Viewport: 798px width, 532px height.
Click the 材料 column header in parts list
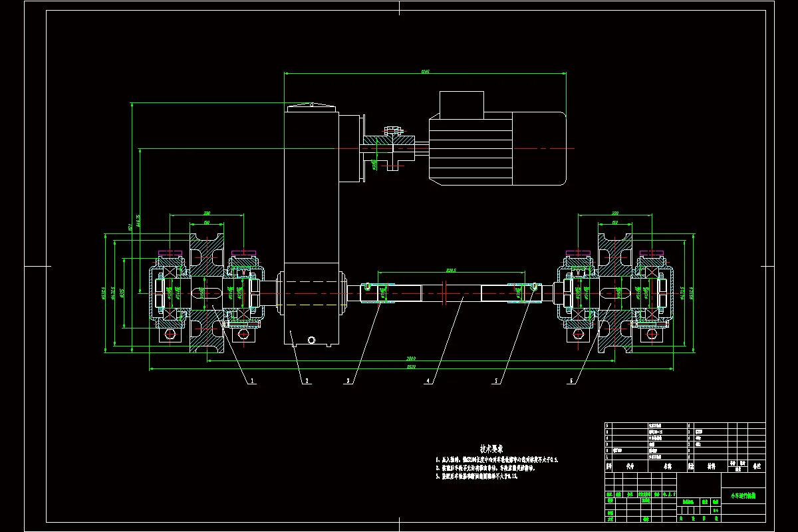pos(710,467)
